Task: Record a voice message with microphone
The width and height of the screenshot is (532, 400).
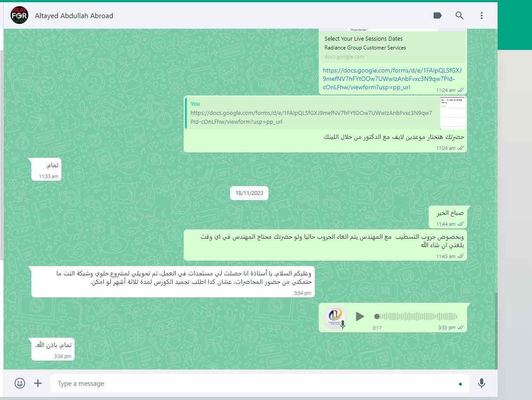Action: pyautogui.click(x=482, y=383)
